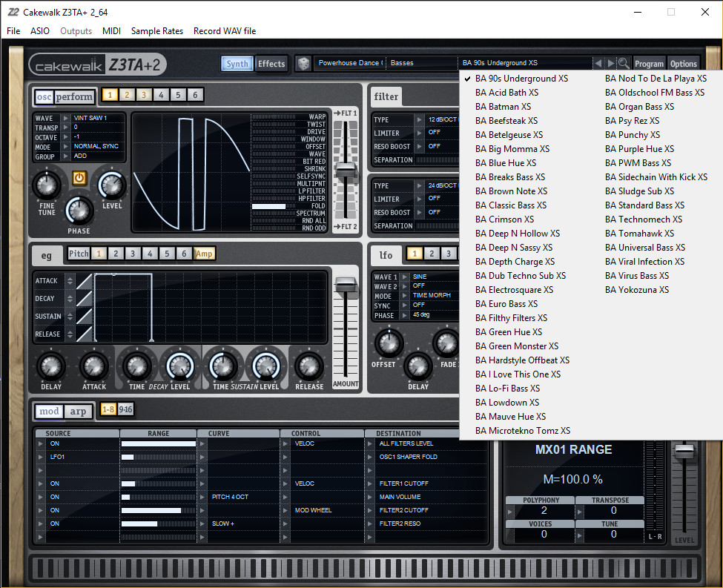Viewport: 723px width, 588px height.
Task: Select the BA Acid Bath XS preset
Action: tap(506, 92)
